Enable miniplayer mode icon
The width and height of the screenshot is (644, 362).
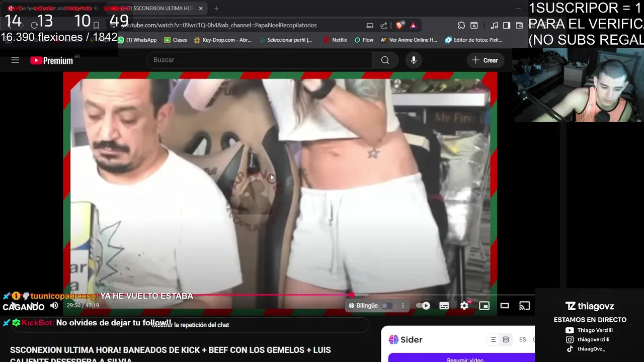[484, 306]
